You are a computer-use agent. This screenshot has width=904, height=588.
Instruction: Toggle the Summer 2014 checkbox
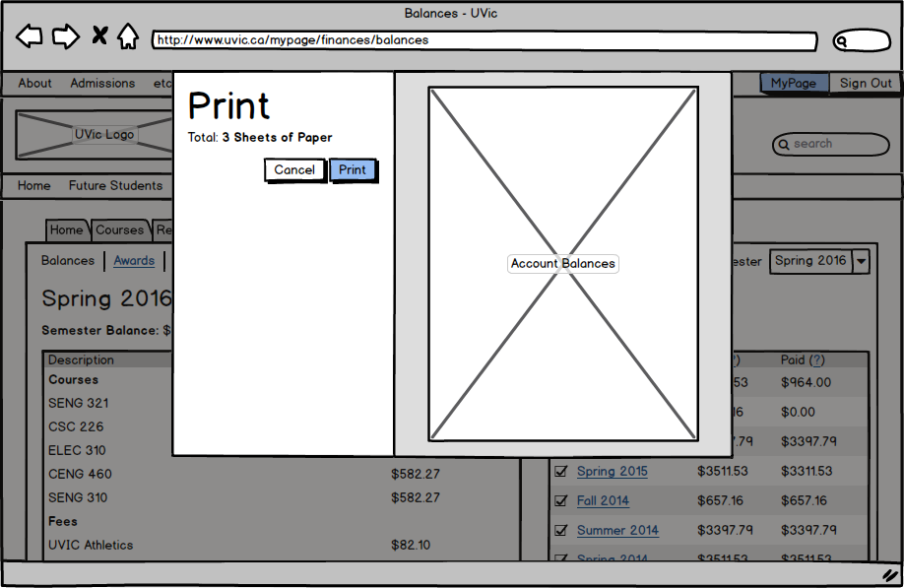561,530
